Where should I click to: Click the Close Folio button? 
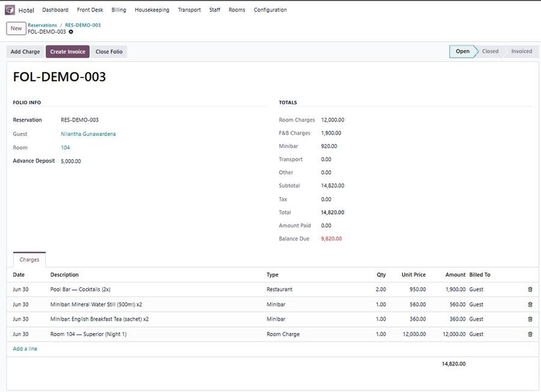109,52
